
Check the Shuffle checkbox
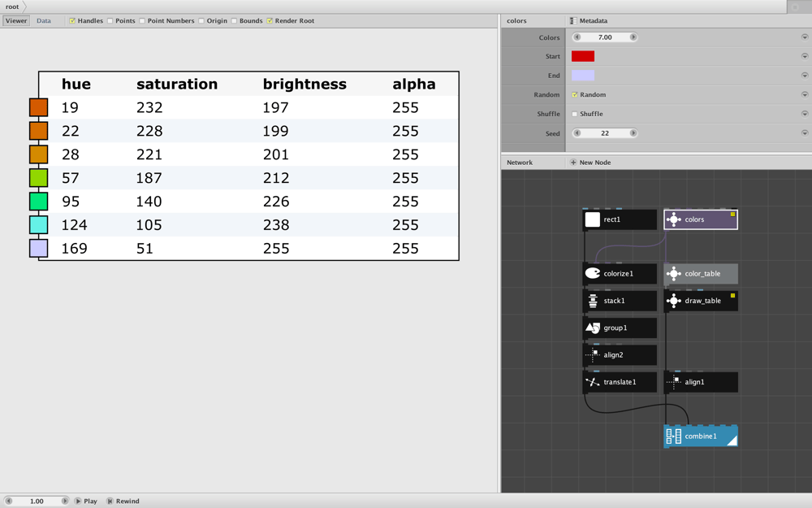(x=574, y=114)
